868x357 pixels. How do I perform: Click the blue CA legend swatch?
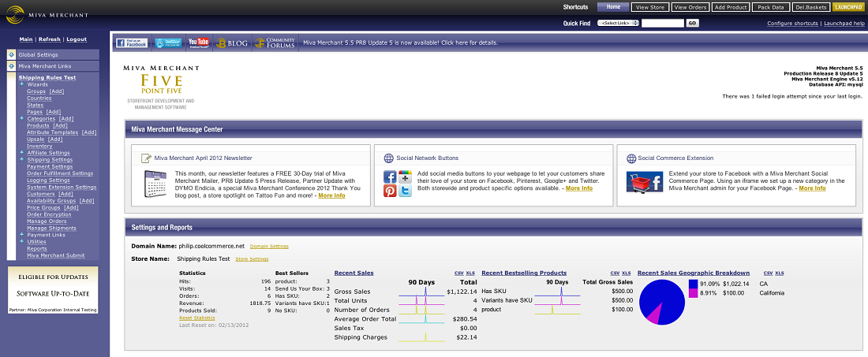pyautogui.click(x=693, y=284)
